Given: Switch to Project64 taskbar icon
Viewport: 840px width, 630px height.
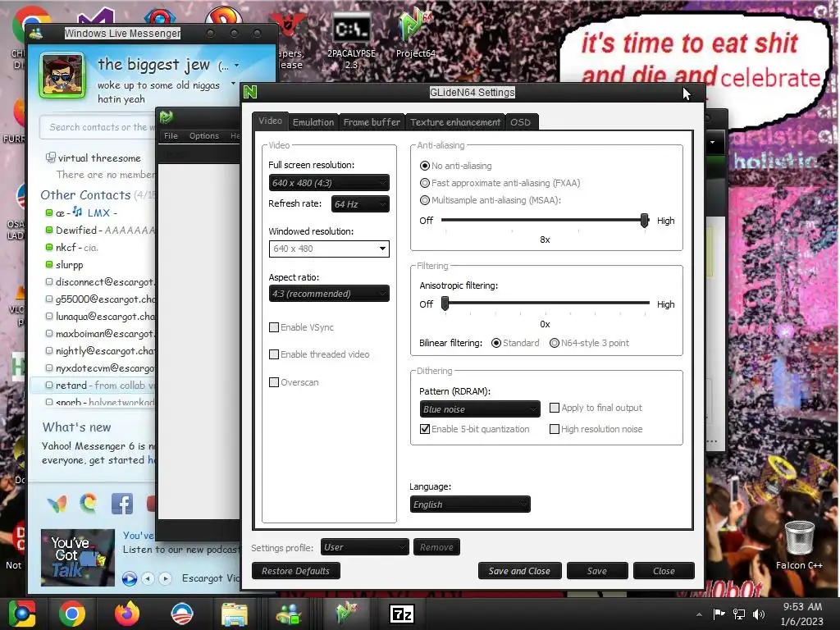Looking at the screenshot, I should tap(347, 613).
